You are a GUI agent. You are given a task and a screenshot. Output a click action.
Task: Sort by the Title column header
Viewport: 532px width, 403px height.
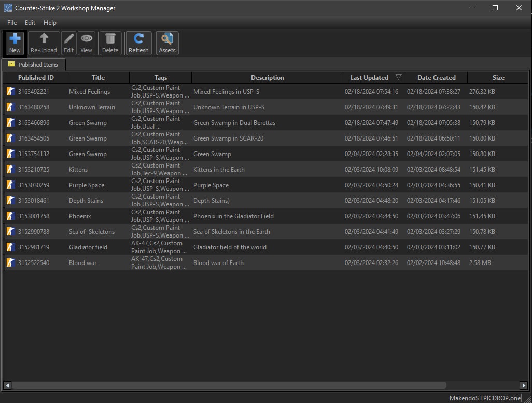[x=98, y=77]
